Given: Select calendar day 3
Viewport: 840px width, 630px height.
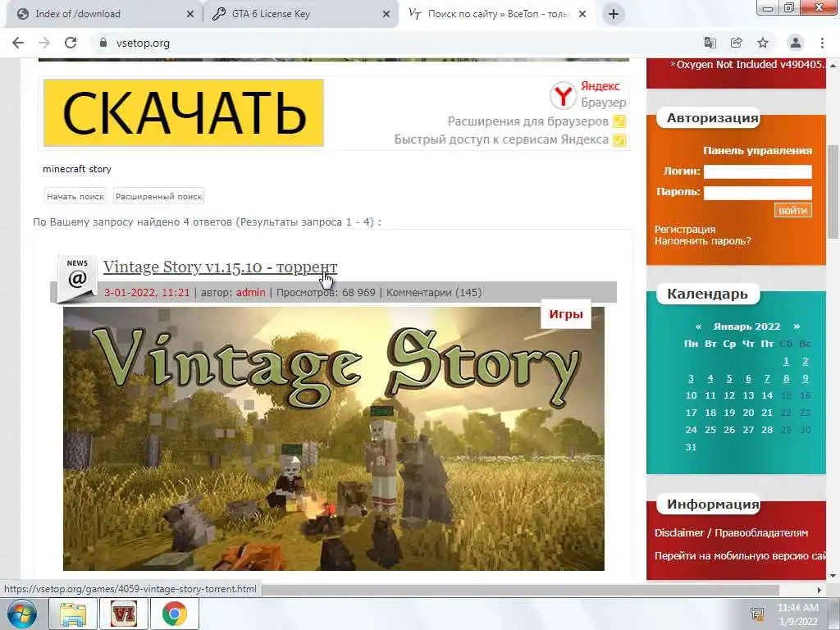Looking at the screenshot, I should [x=691, y=379].
